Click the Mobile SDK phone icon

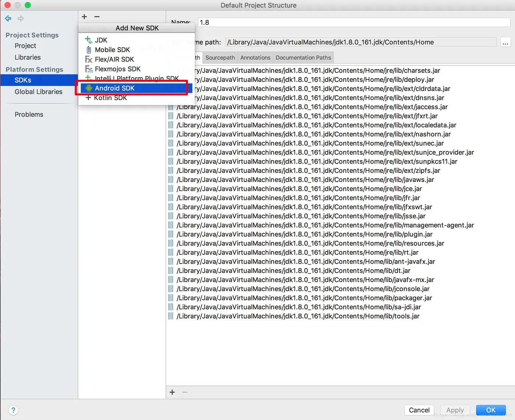pos(89,50)
